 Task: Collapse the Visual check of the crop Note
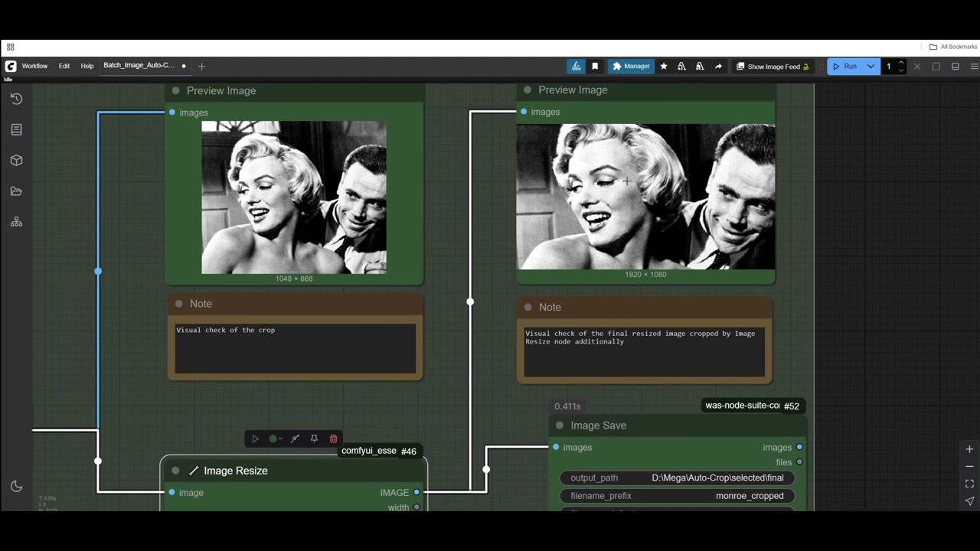point(179,304)
